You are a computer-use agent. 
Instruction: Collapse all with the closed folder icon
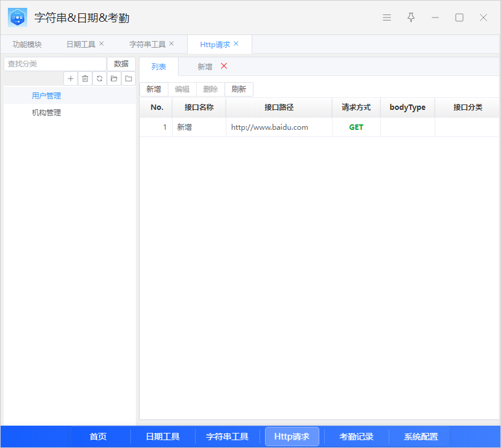coord(129,78)
